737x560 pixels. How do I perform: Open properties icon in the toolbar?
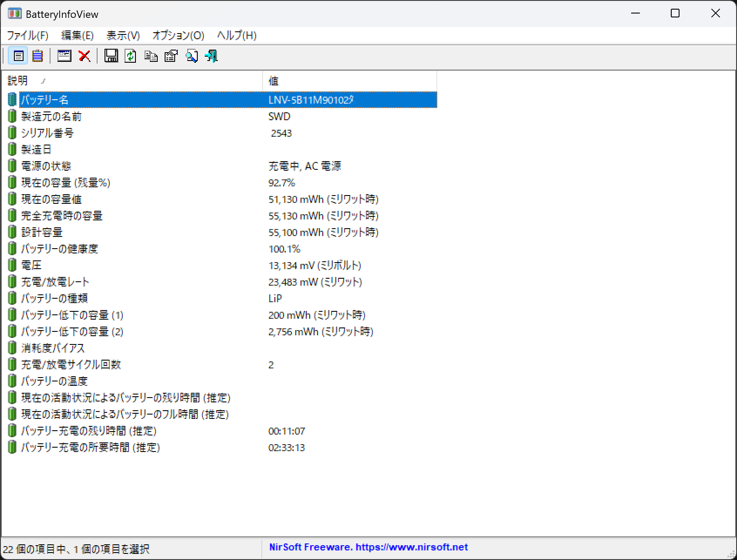click(x=171, y=56)
